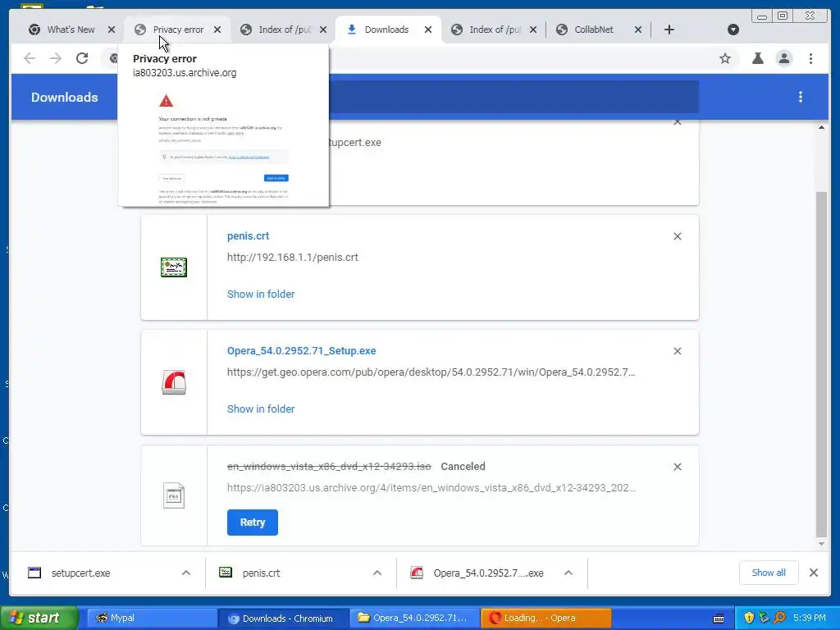The width and height of the screenshot is (840, 630).
Task: Click the ISO file icon
Action: click(174, 495)
